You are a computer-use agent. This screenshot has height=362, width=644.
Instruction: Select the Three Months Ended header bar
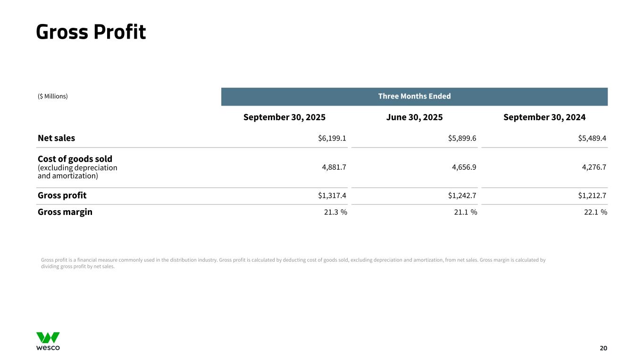(x=414, y=97)
